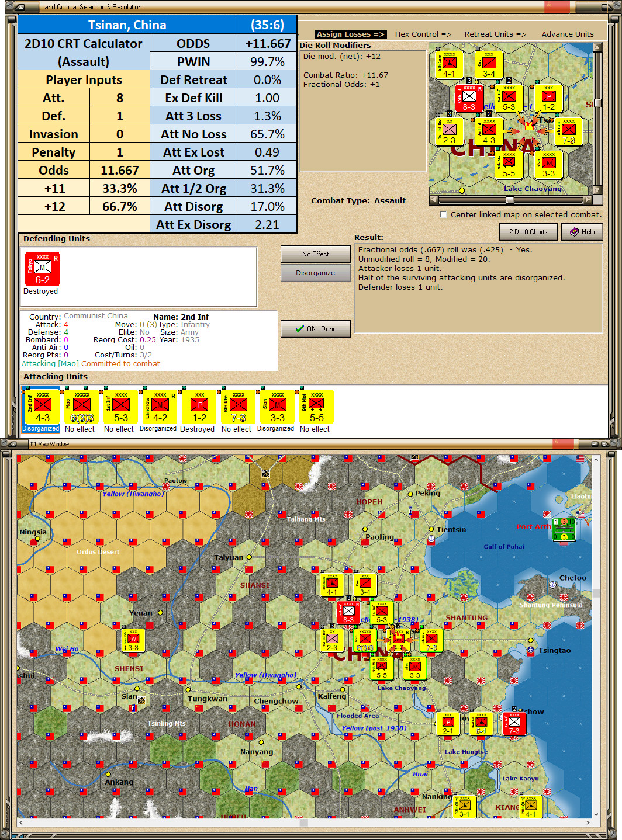Select the 2nd Inf 4-3 attacking unit
Screen dimensions: 622x840
[43, 407]
